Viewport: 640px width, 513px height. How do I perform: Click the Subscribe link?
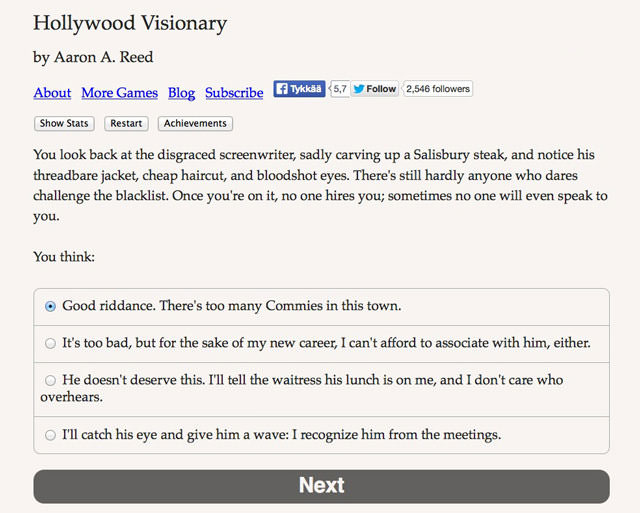point(234,93)
